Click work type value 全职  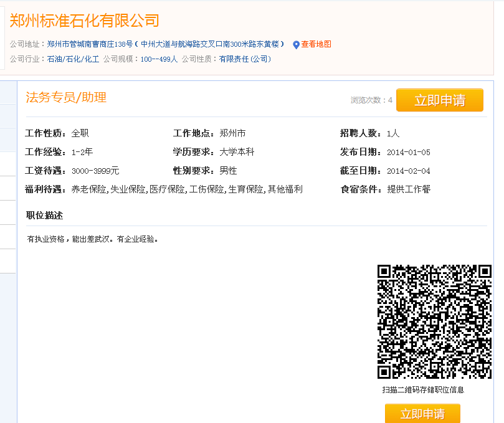point(80,133)
